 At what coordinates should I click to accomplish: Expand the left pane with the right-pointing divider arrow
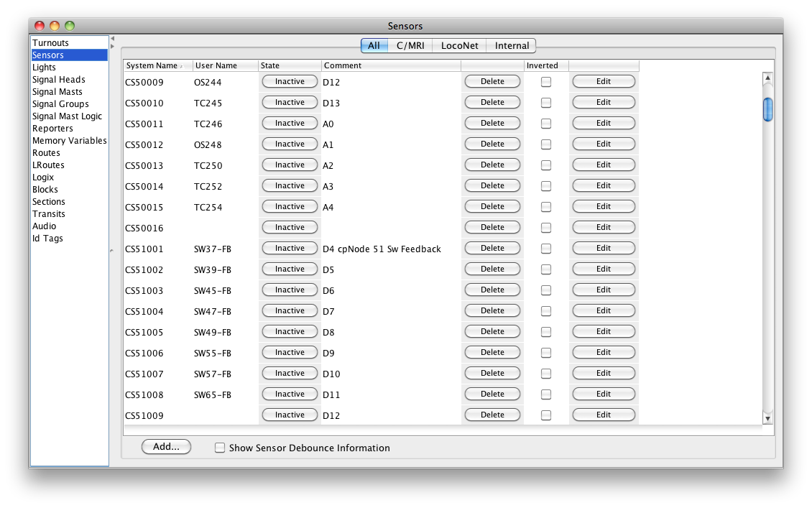coord(112,47)
